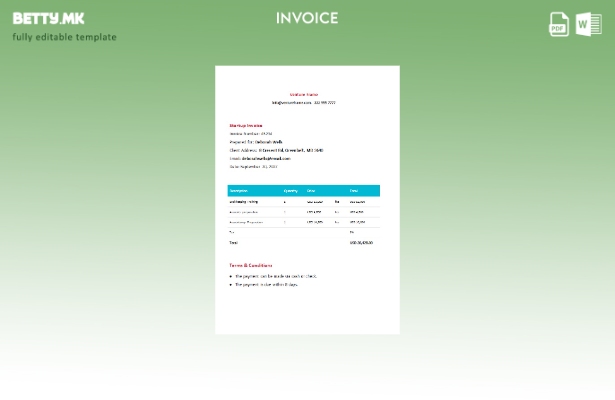Click the Description column header
Screen dimensions: 615x400
239,190
